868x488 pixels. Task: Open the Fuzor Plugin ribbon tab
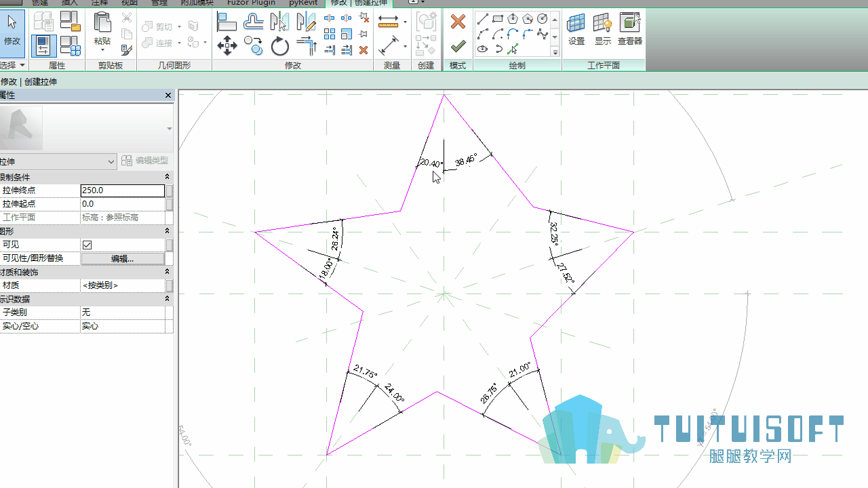click(x=251, y=3)
